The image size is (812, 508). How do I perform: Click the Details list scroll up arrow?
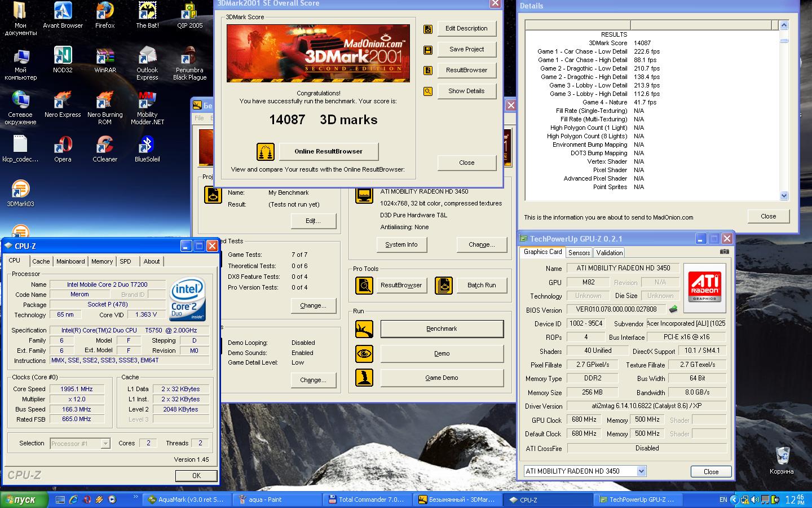(x=784, y=25)
